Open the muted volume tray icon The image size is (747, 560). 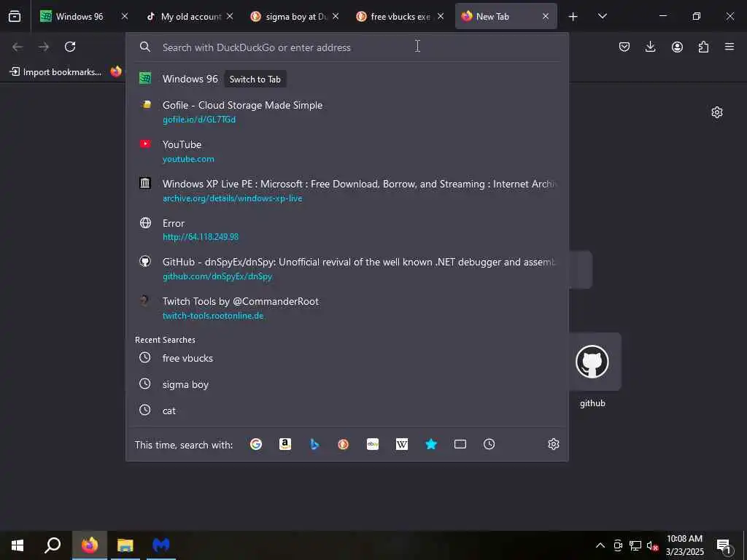(x=652, y=545)
